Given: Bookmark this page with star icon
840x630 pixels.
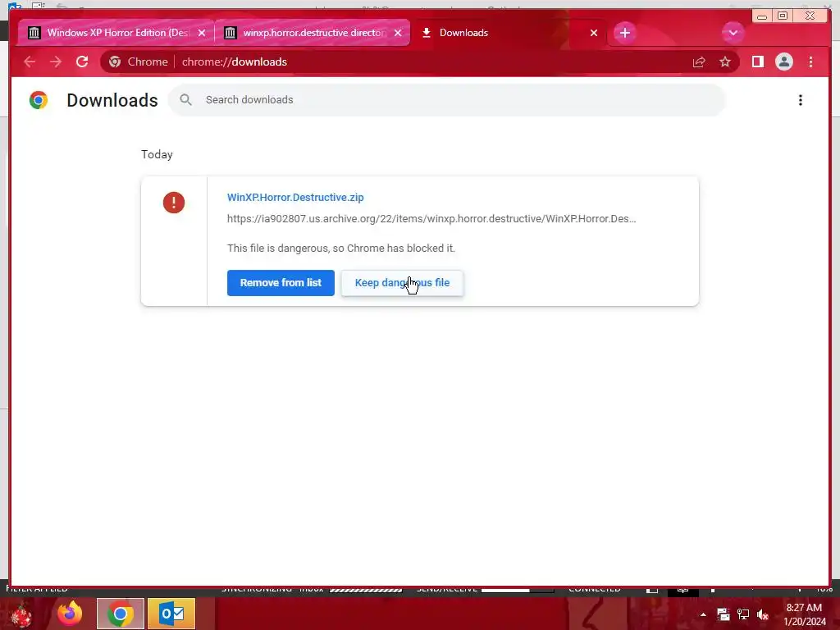Looking at the screenshot, I should coord(725,62).
